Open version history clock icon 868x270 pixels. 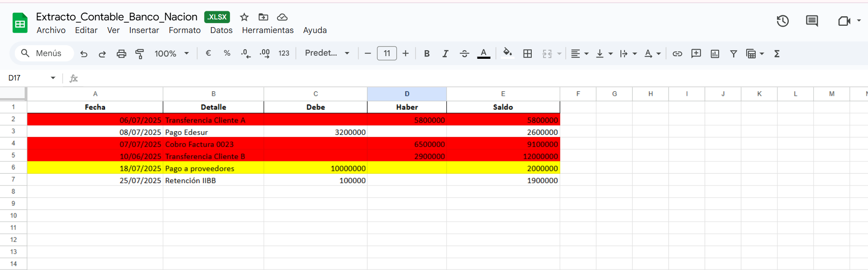coord(782,21)
